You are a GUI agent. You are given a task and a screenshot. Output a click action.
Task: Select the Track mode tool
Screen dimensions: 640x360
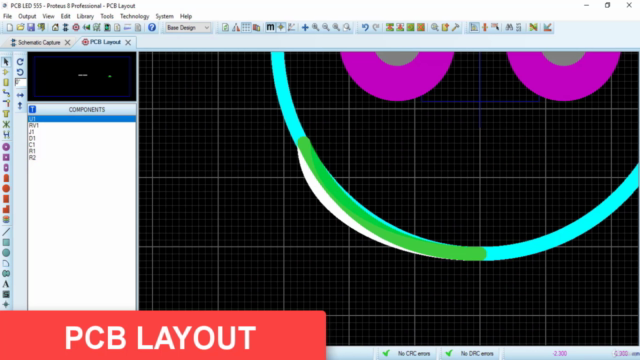[6, 93]
